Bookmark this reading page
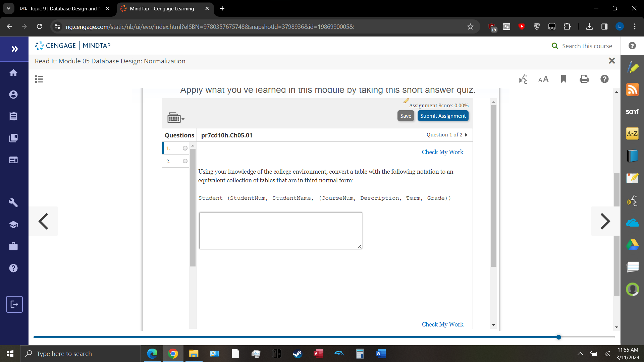Viewport: 644px width, 362px height. pos(563,79)
